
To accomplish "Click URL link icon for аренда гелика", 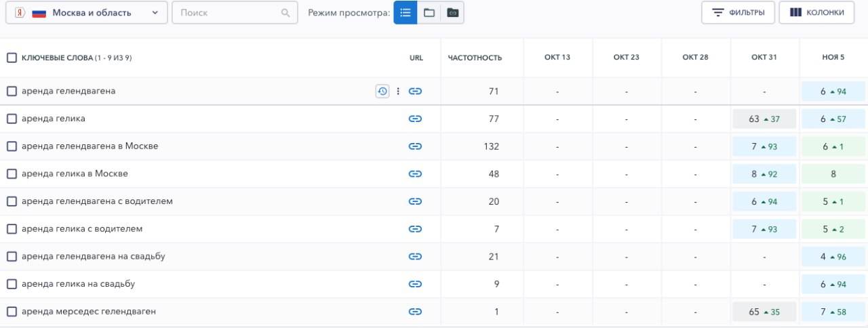I will (x=416, y=119).
